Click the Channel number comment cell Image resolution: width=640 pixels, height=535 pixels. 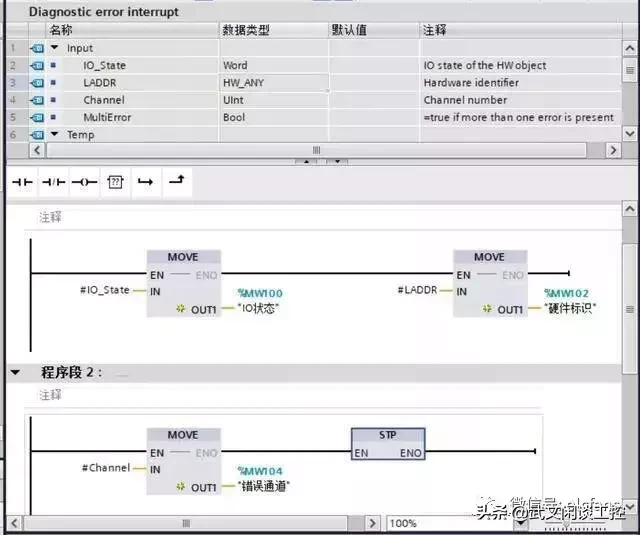click(x=520, y=100)
